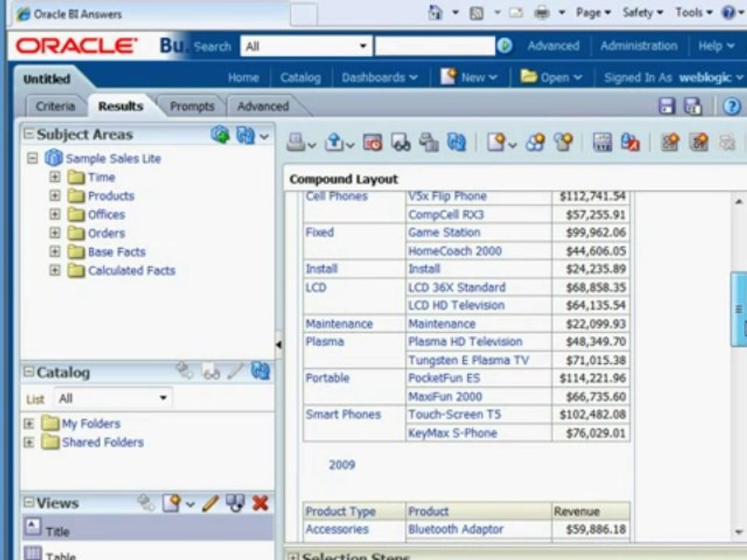Expand Shared Folders in the Catalog pane
Viewport: 747px width, 560px height.
pos(29,443)
